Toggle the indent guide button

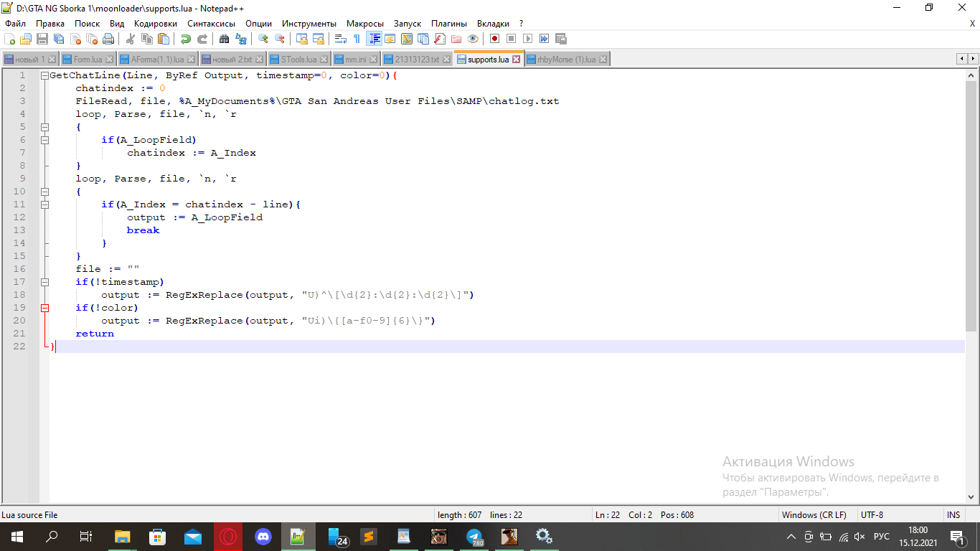[374, 39]
